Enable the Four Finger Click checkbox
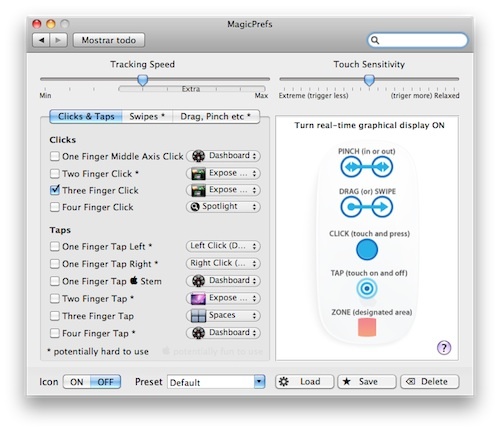 point(55,207)
